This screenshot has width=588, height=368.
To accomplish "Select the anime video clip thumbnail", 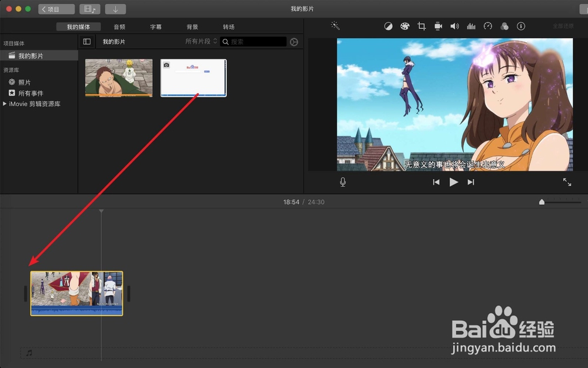I will pos(119,78).
